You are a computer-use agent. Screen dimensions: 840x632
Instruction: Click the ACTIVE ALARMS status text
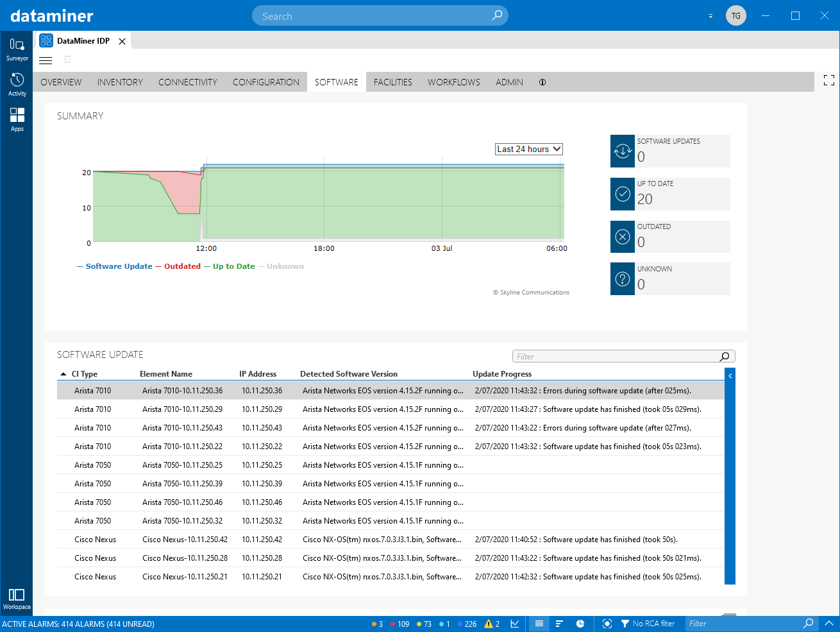[78, 624]
